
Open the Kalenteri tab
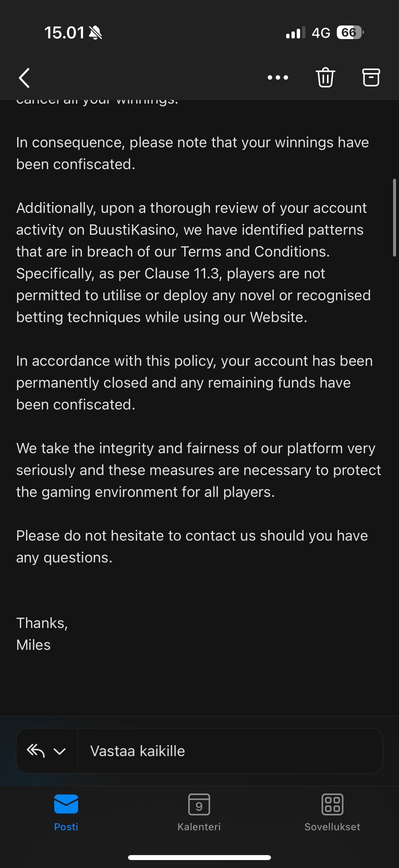click(199, 826)
